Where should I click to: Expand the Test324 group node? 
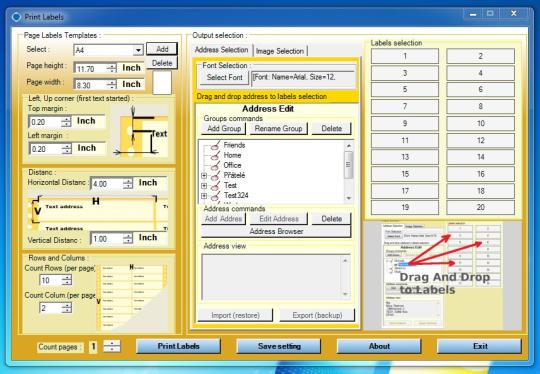(204, 196)
